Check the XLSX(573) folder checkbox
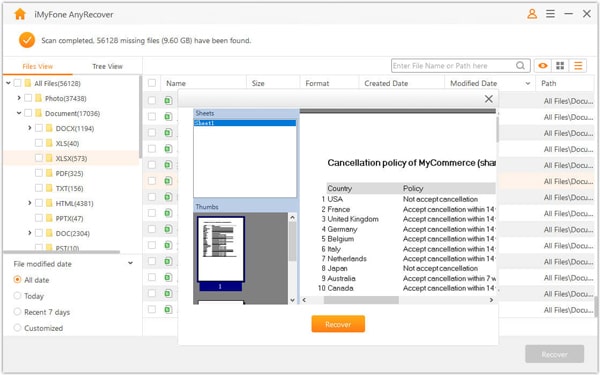The image size is (600, 375). [39, 158]
